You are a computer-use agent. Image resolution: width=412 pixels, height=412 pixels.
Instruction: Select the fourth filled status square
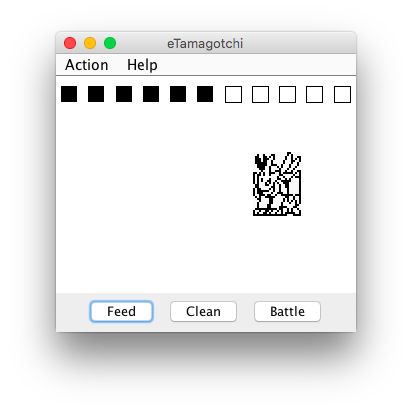(x=151, y=94)
